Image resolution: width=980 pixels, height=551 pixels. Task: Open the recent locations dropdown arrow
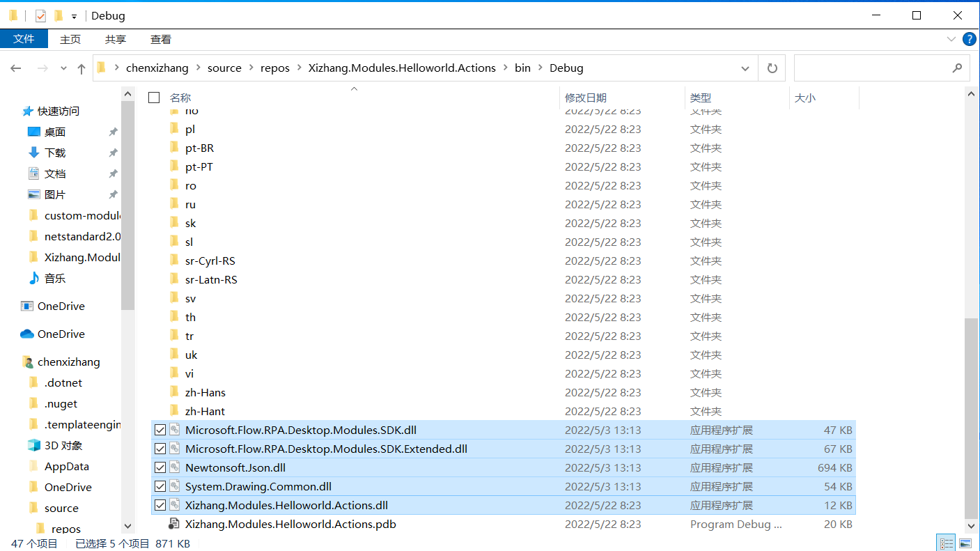point(63,68)
